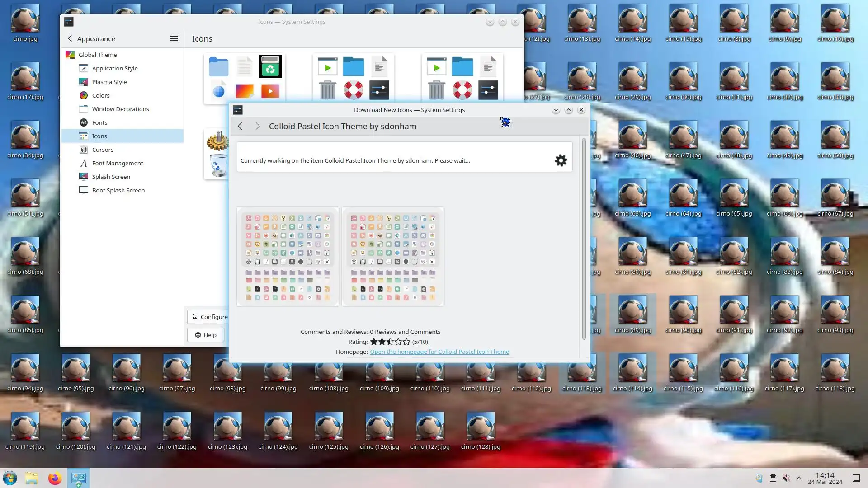This screenshot has height=488, width=868.
Task: Go back in the Download New Icons dialog
Action: coord(240,126)
